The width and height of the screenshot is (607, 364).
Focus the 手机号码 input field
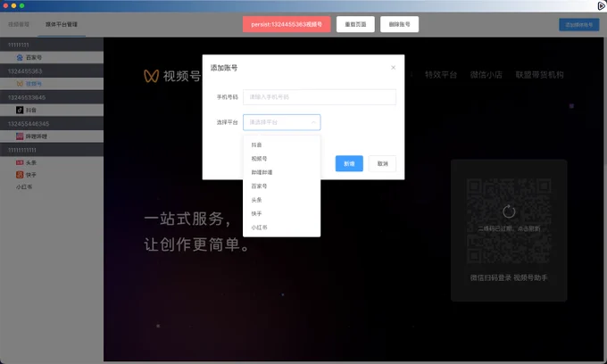pos(320,97)
